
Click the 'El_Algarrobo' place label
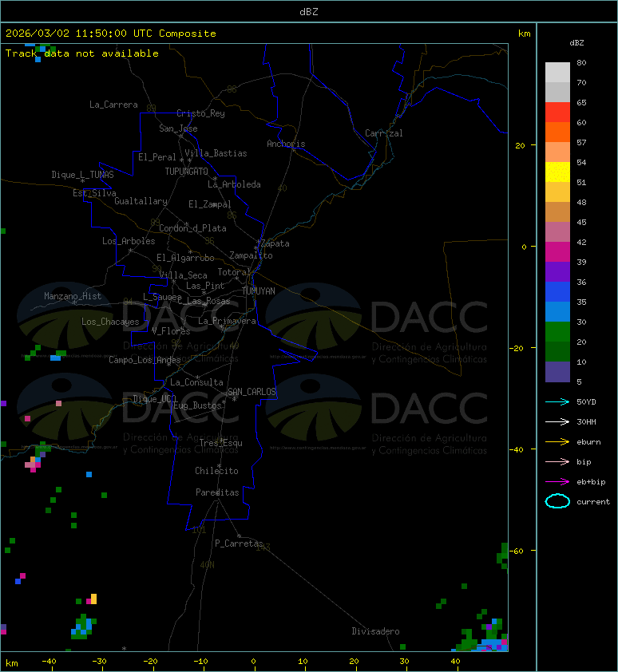(185, 258)
